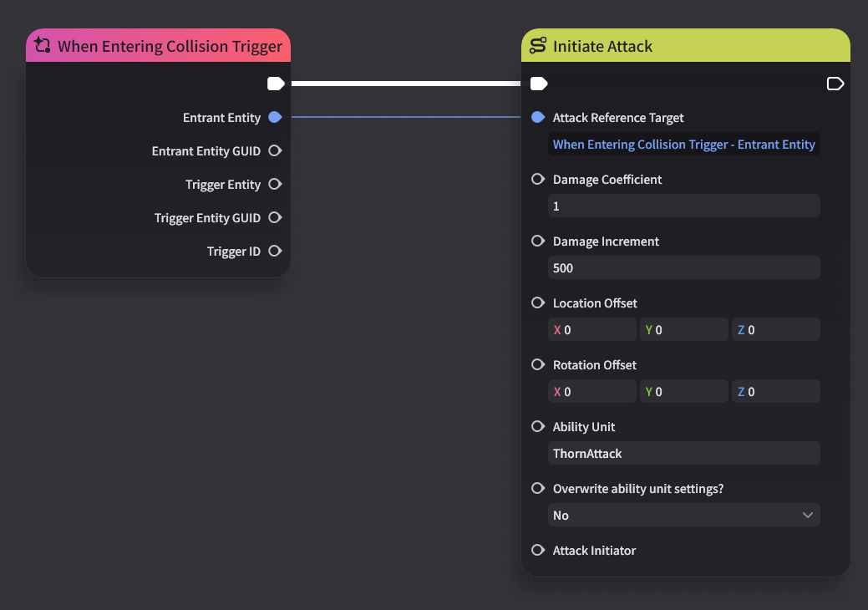Click the Trigger Entity GUID output pin

[275, 217]
